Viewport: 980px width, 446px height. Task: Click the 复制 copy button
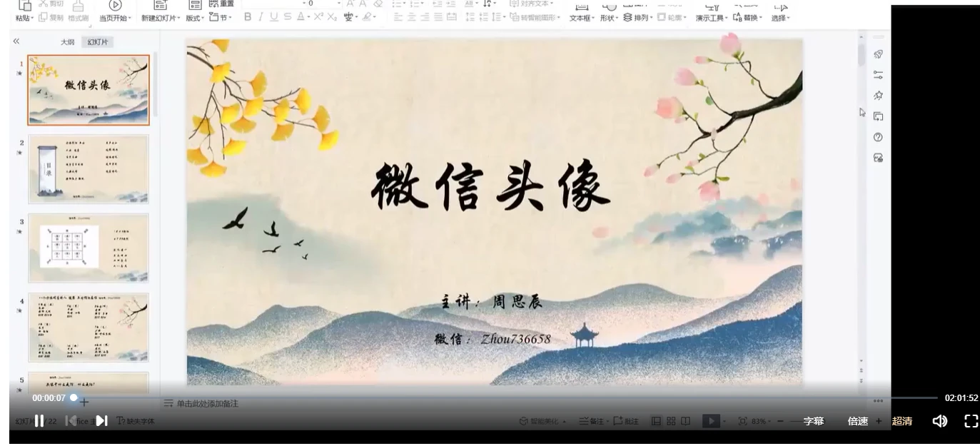coord(51,18)
